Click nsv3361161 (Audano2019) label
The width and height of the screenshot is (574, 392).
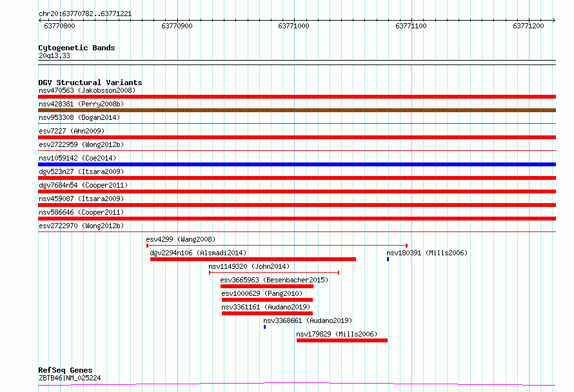[x=266, y=307]
